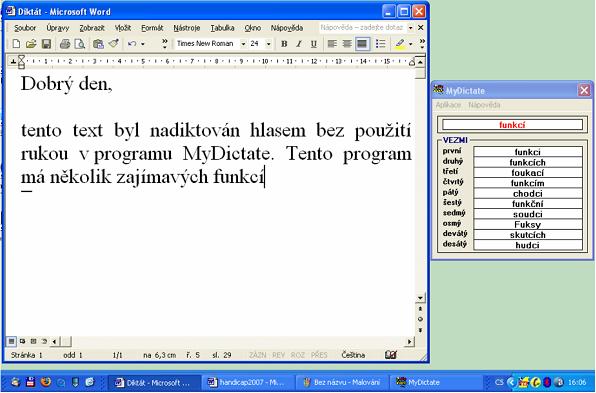Expand the highlight color dropdown arrow
Image resolution: width=596 pixels, height=393 pixels.
[x=411, y=44]
